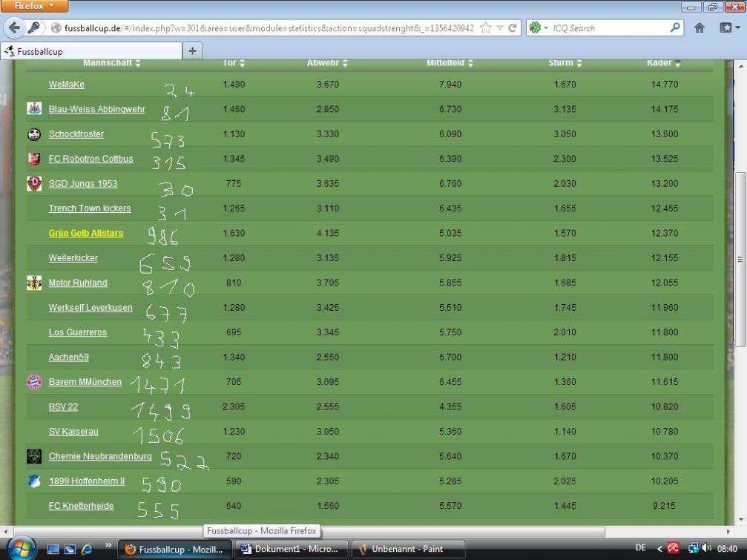Sort table by Mannschaft column
This screenshot has width=747, height=560.
tap(111, 63)
